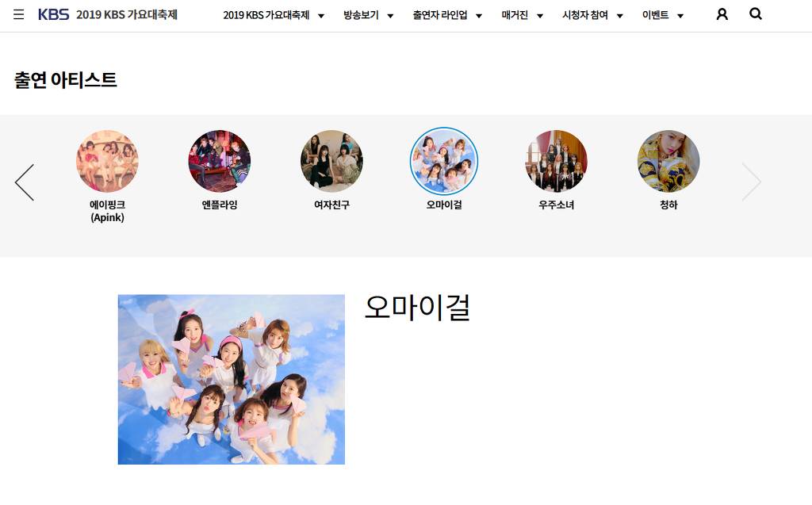This screenshot has height=505, width=812.
Task: Select the 엔플라잉 artist thumbnail
Action: click(x=220, y=161)
